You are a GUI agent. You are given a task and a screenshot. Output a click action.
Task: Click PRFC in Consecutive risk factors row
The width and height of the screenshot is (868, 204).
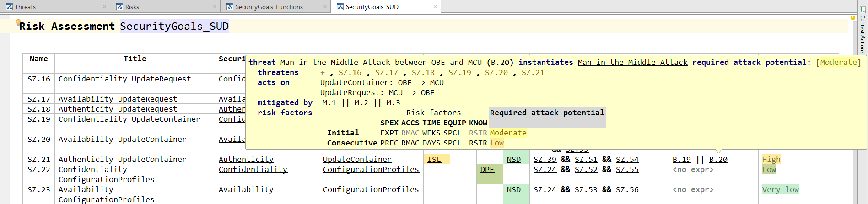tap(389, 143)
